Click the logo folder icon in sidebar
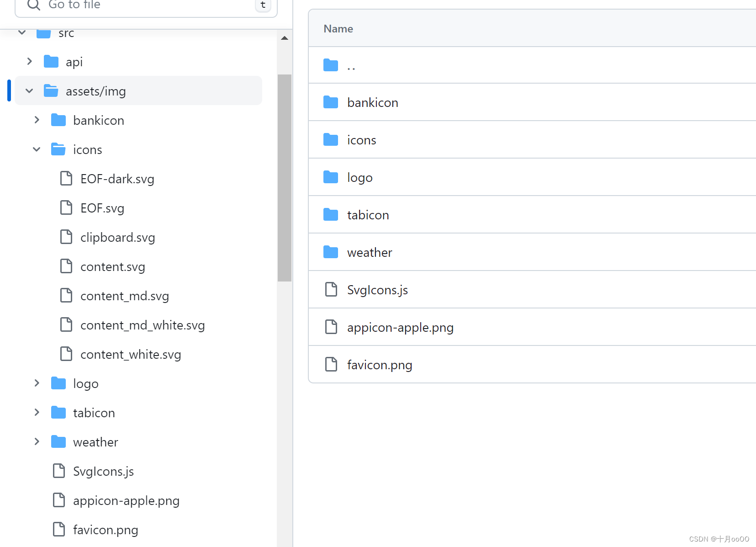Viewport: 756px width, 547px height. (58, 383)
